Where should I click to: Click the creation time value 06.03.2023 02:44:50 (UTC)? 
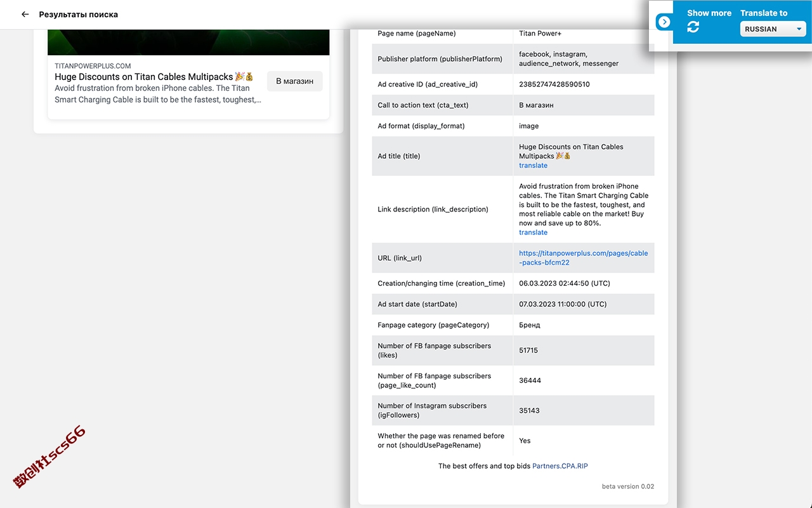point(565,283)
